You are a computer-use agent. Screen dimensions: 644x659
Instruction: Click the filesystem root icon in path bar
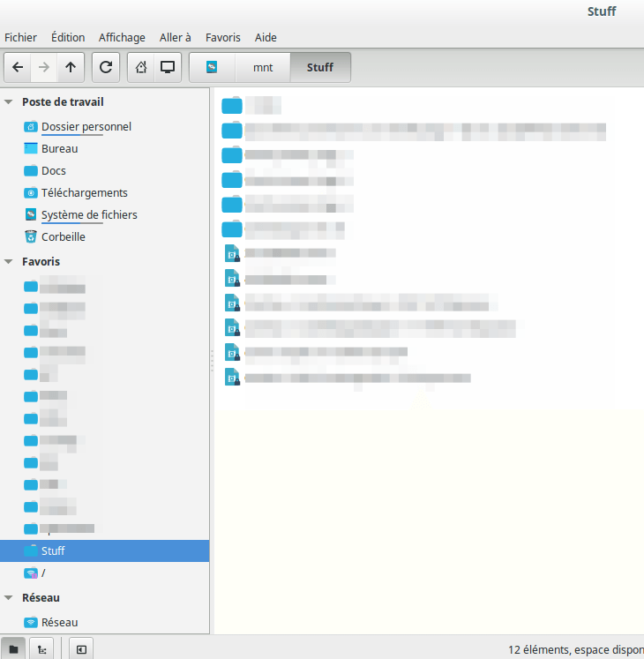pyautogui.click(x=212, y=67)
